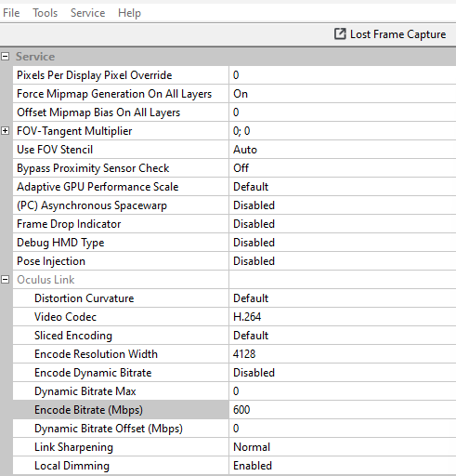Select Distortion Curvature label
456x476 pixels.
(x=85, y=298)
